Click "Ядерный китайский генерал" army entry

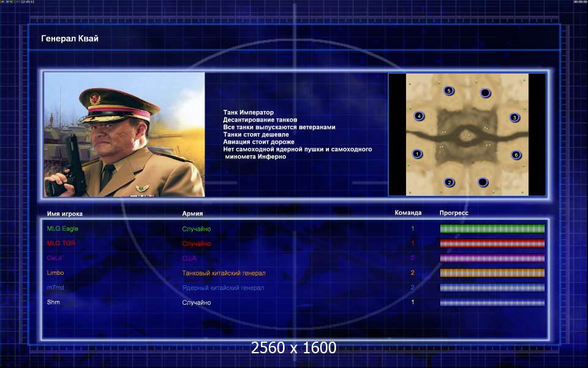223,288
